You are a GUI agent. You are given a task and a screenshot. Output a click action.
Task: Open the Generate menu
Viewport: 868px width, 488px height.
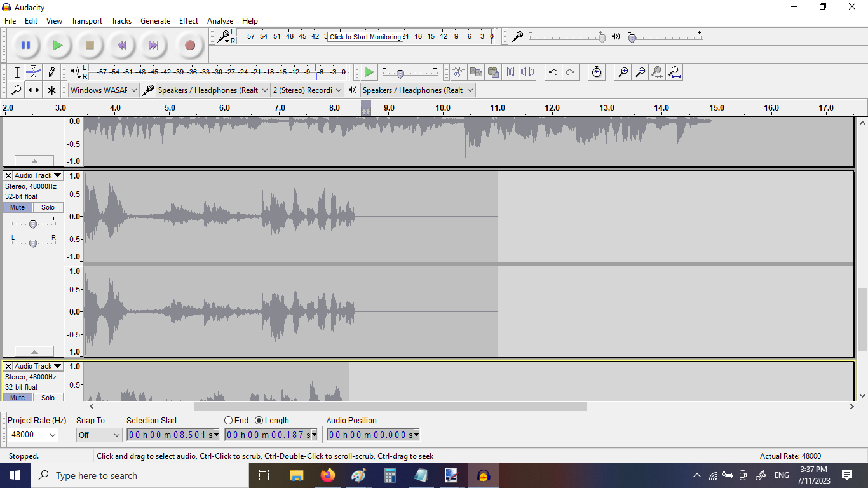[x=155, y=21]
